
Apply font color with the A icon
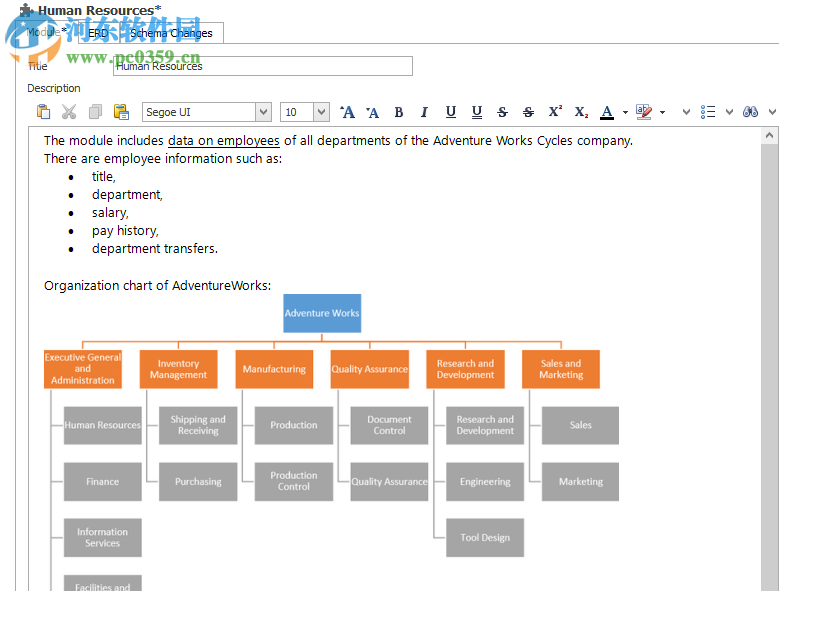pyautogui.click(x=607, y=112)
